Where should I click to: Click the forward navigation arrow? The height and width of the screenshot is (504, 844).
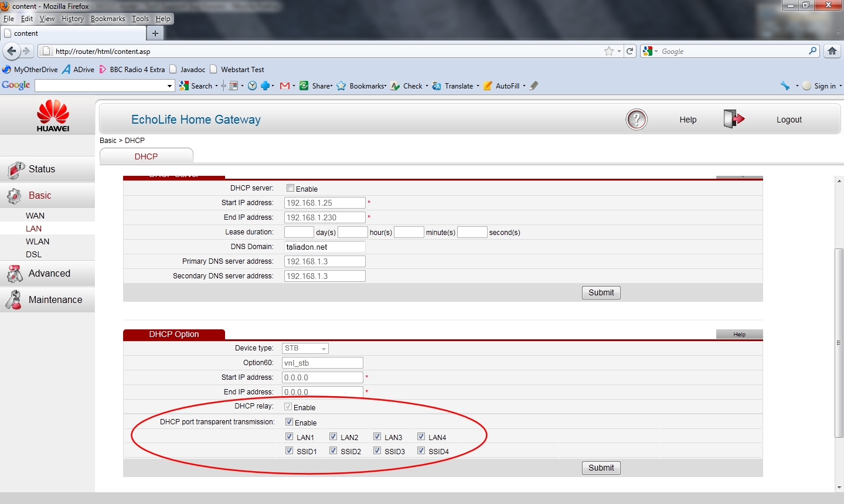[26, 51]
